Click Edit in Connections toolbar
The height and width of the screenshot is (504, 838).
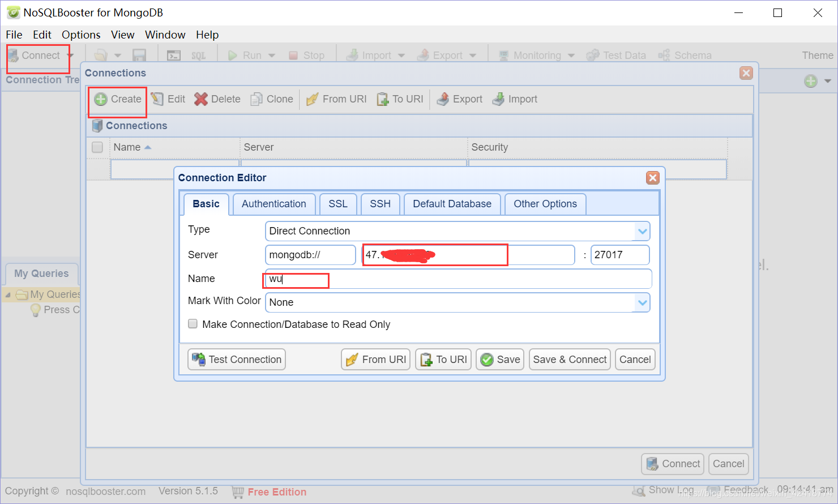(x=168, y=99)
